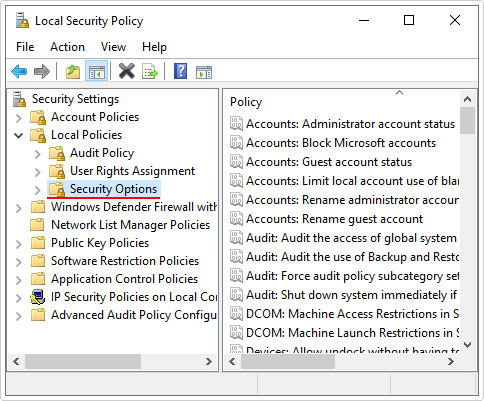Click the policy list vertical scrollbar thumb

(x=467, y=121)
